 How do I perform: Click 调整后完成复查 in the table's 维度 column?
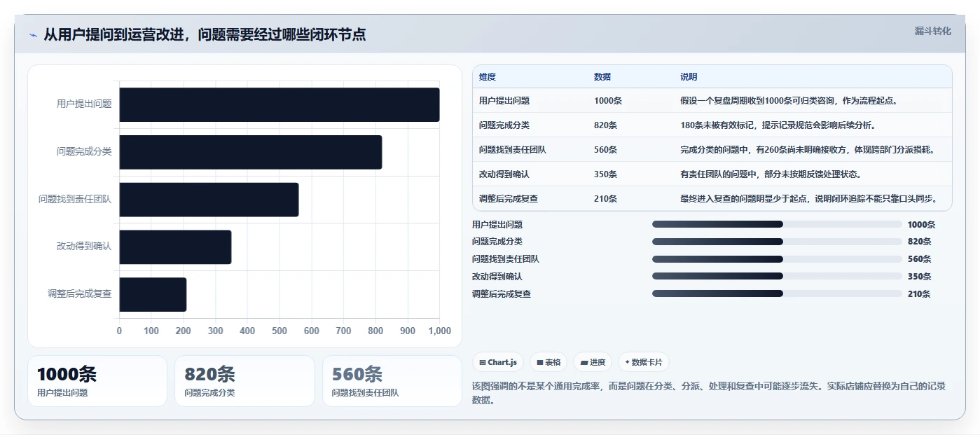tap(509, 199)
